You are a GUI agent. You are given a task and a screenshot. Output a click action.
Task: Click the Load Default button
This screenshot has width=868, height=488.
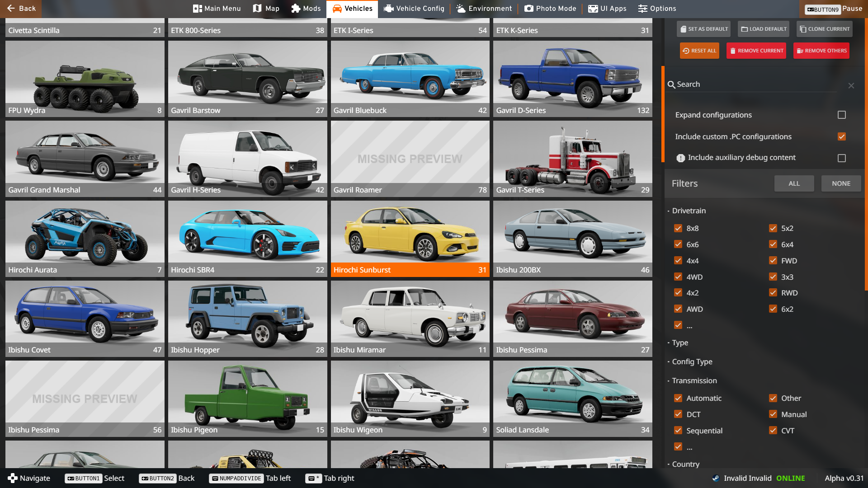click(764, 29)
